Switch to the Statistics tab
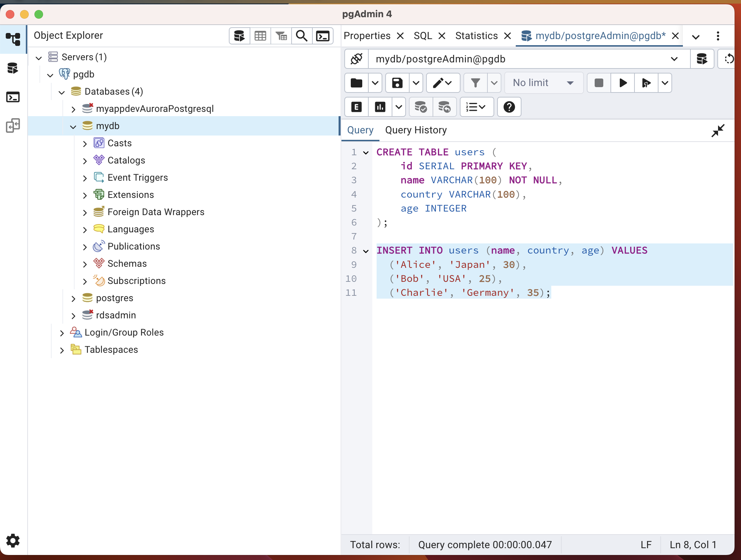Viewport: 741px width, 560px height. [477, 36]
